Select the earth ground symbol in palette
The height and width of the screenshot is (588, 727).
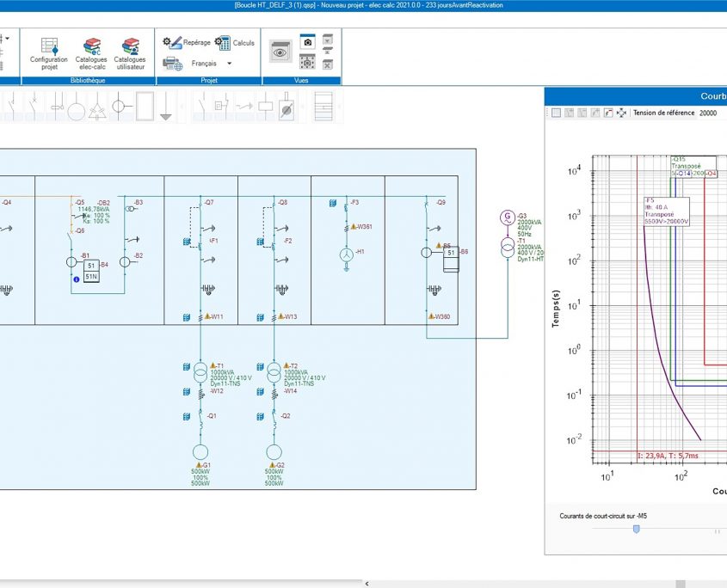pos(166,107)
